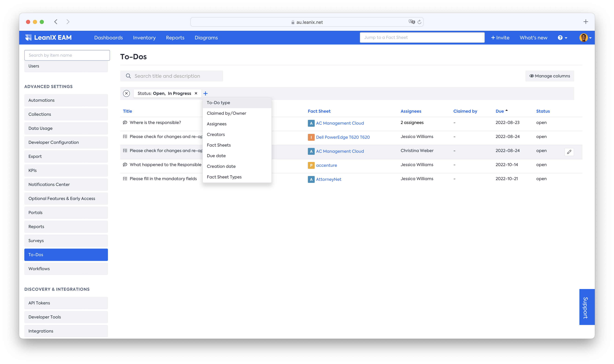The image size is (614, 364).
Task: Go back with browser back arrow
Action: pyautogui.click(x=56, y=22)
